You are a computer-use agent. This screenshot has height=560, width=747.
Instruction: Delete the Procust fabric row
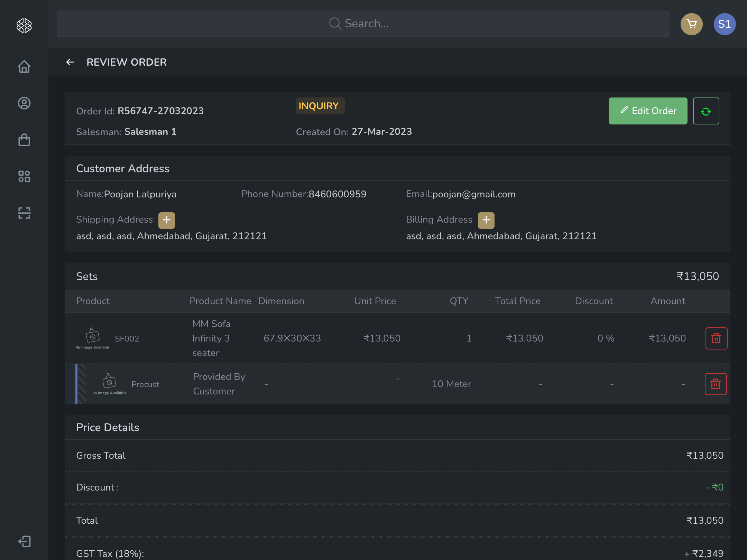pyautogui.click(x=716, y=384)
